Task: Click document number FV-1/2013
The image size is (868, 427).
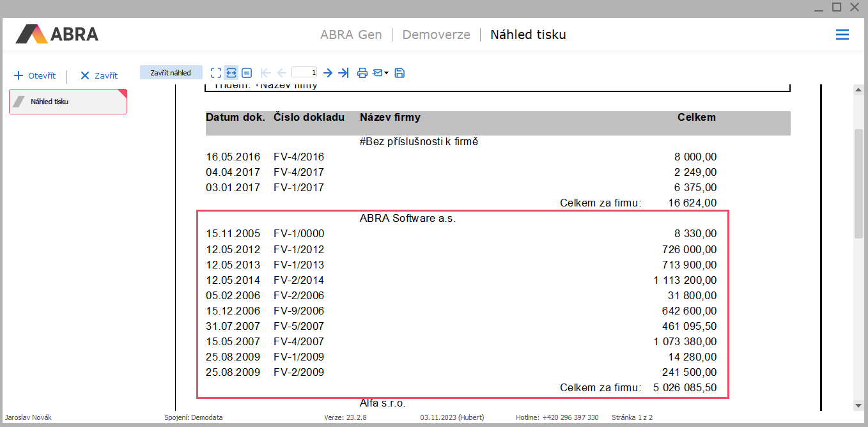Action: click(x=298, y=265)
